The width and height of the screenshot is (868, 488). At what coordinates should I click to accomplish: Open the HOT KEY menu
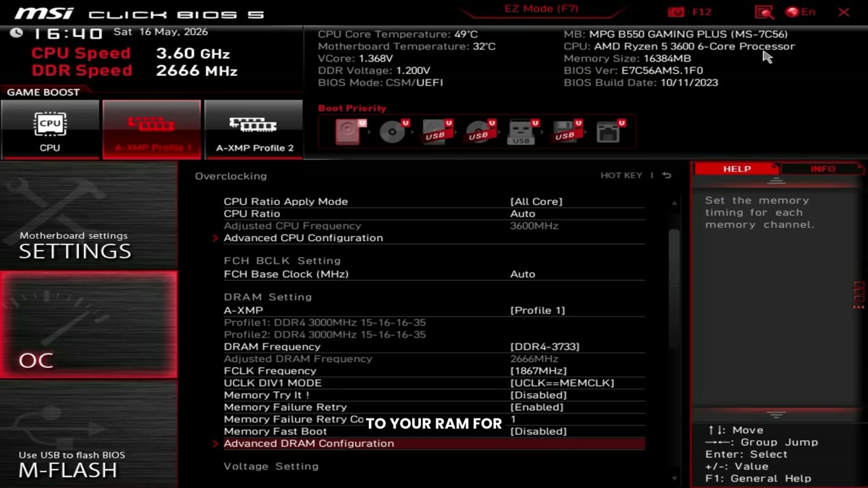coord(621,175)
